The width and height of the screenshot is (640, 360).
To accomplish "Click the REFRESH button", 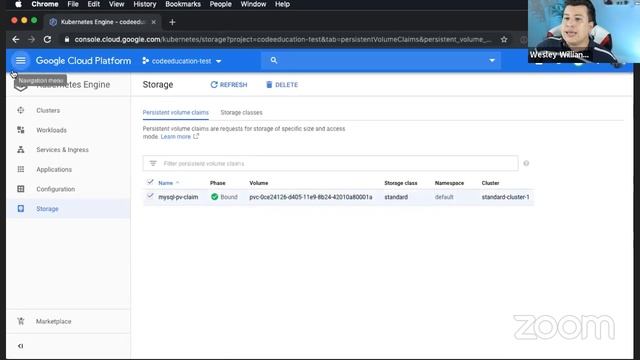I will coord(229,84).
